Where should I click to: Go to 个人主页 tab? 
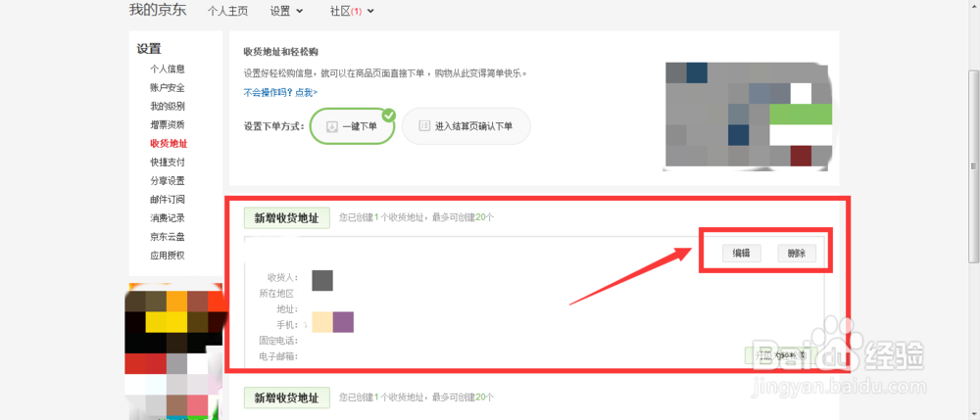pyautogui.click(x=227, y=11)
